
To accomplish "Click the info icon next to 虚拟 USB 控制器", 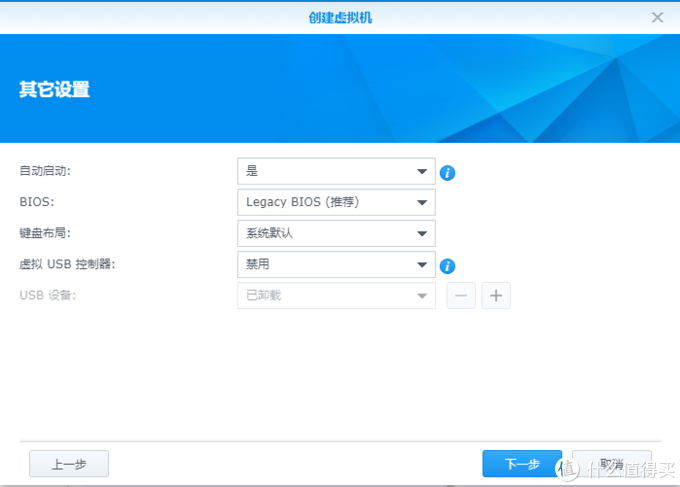I will click(447, 266).
